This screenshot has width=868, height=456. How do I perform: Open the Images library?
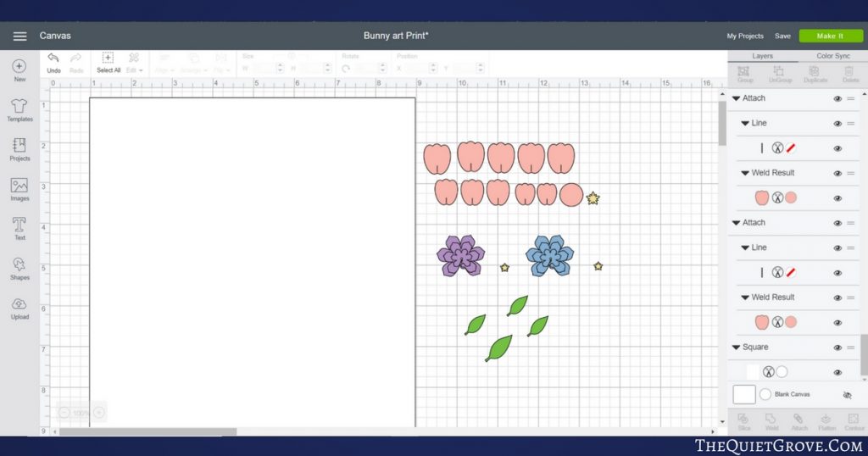point(19,189)
